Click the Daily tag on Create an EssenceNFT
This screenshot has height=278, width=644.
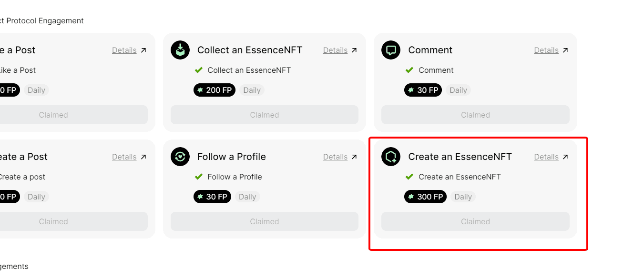point(463,197)
